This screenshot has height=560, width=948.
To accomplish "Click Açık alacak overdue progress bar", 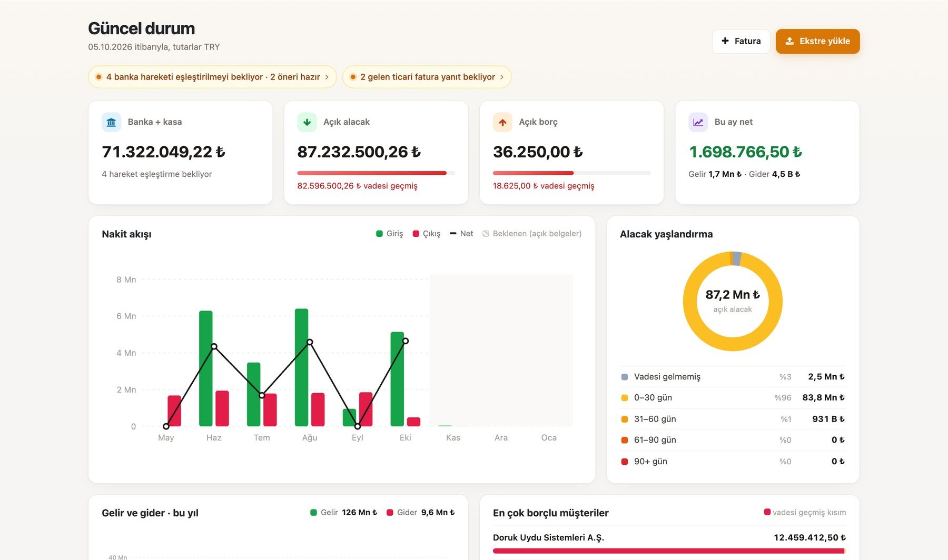I will 376,173.
